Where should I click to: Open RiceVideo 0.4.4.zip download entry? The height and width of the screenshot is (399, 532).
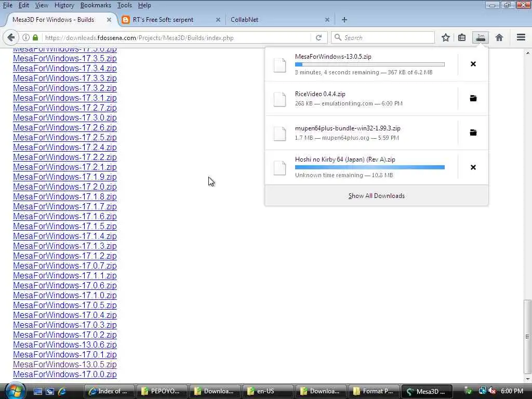(x=362, y=98)
